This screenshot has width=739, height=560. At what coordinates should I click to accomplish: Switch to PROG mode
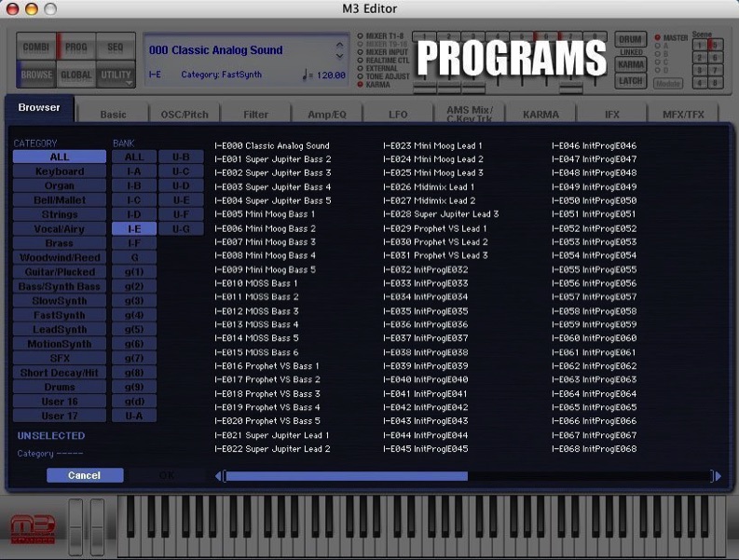click(x=75, y=47)
